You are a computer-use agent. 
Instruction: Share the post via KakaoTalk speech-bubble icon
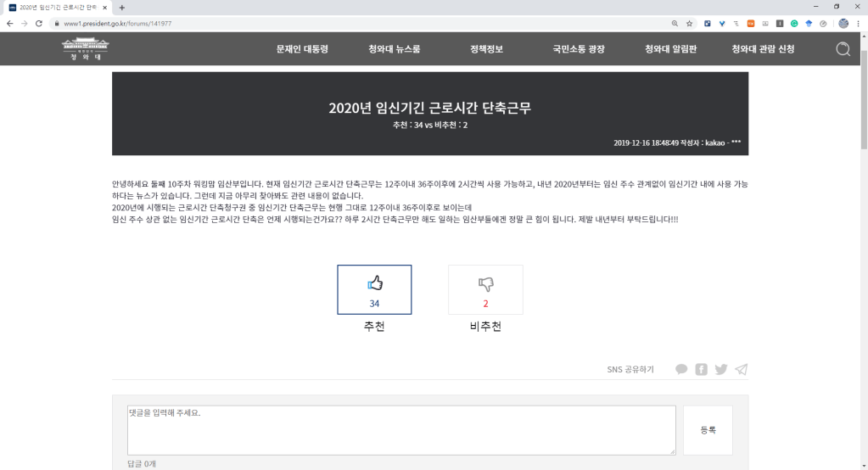(x=681, y=369)
